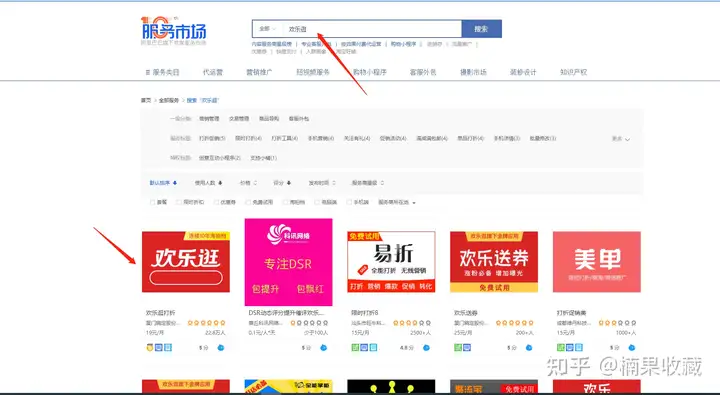Filter by 打折工具(4) subcategory
The height and width of the screenshot is (395, 720).
[284, 138]
